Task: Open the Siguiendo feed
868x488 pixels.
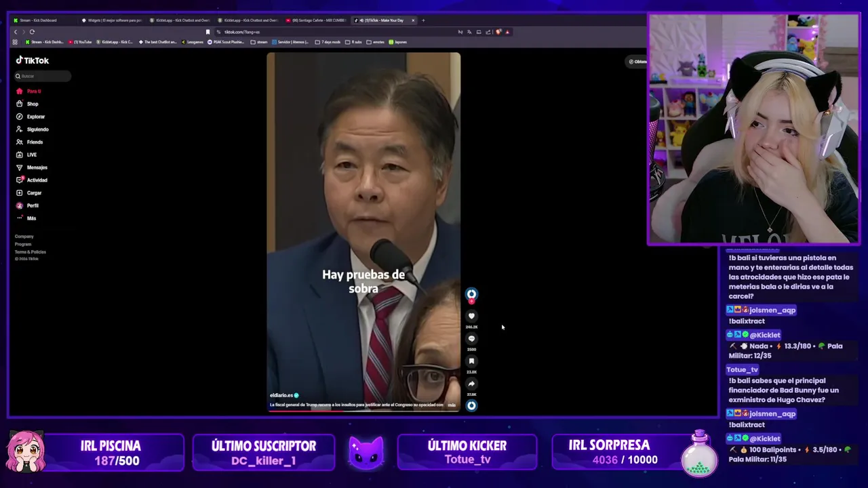Action: (33, 129)
